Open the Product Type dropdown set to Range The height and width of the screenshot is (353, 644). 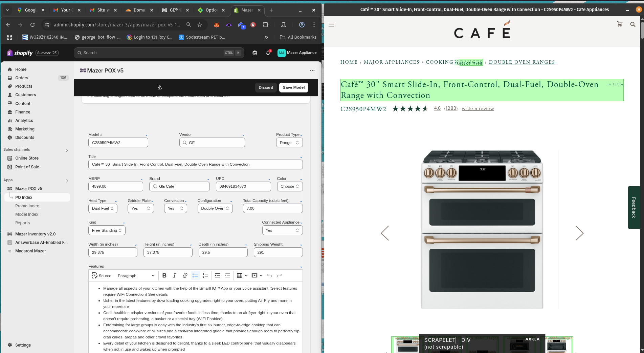coord(289,143)
